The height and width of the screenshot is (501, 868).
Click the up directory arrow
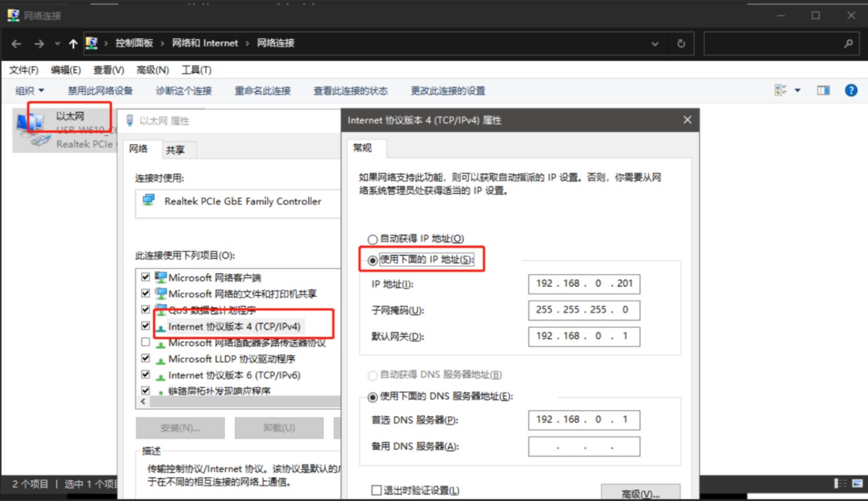coord(73,43)
